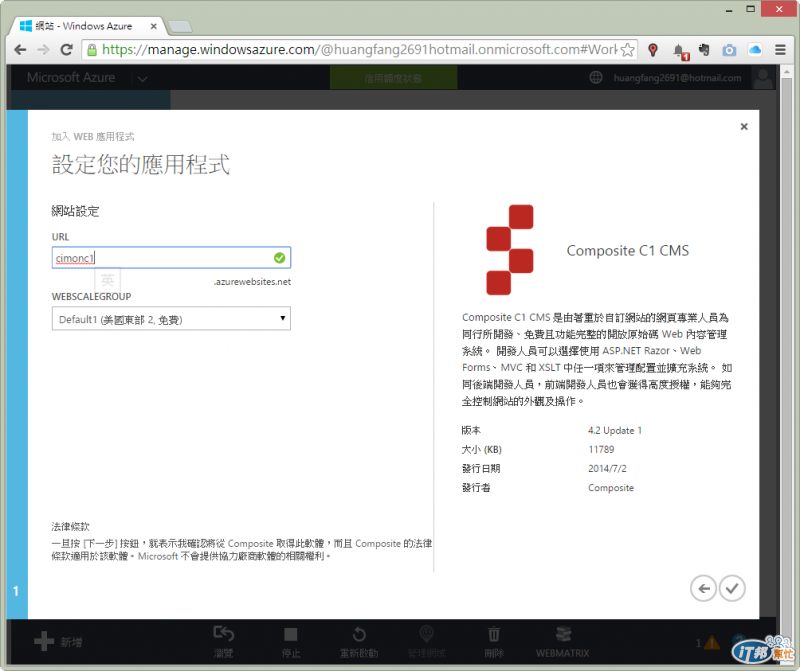
Task: Click the publisher value Composite
Action: point(611,488)
